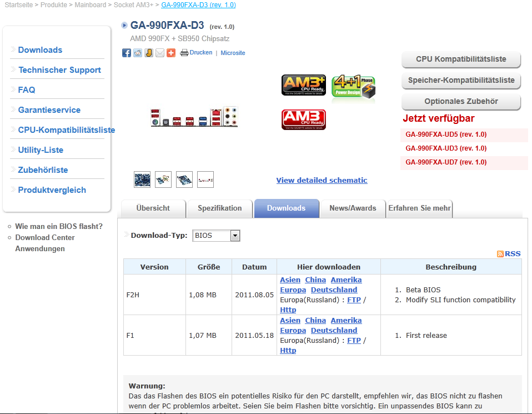Image resolution: width=532 pixels, height=414 pixels.
Task: Download F2H BIOS via Russland FTP
Action: 354,300
